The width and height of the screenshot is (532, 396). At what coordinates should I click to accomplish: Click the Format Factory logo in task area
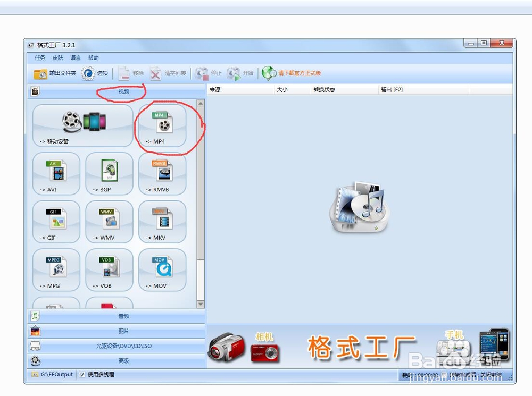click(360, 207)
